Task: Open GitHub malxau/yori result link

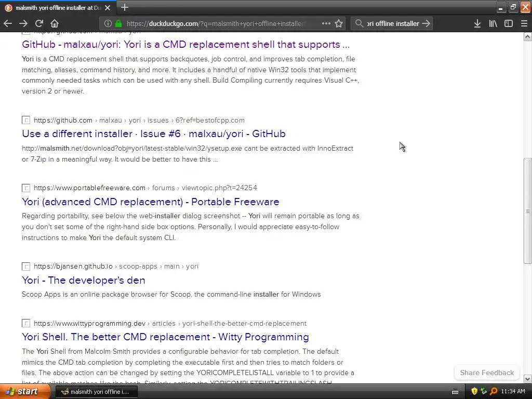Action: (x=185, y=45)
